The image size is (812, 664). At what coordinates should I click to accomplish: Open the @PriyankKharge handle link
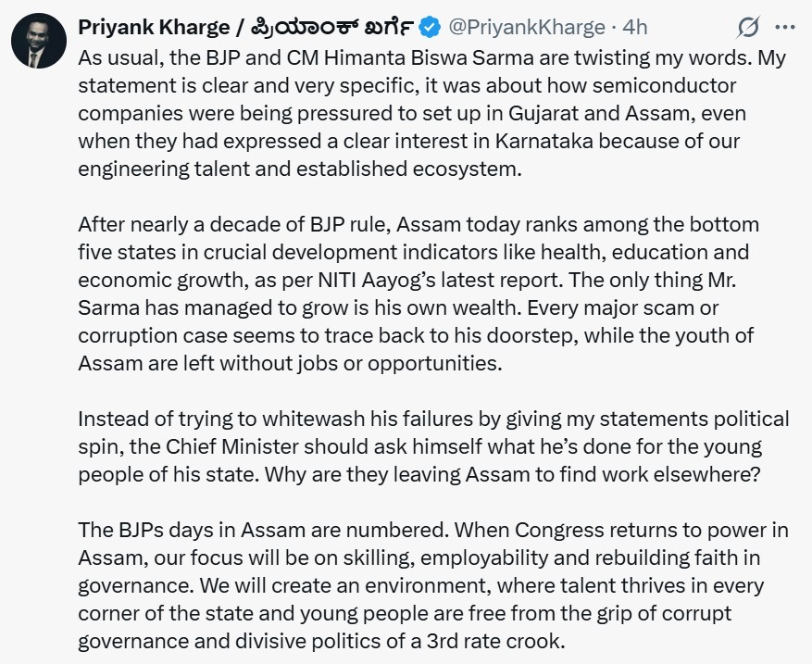pyautogui.click(x=515, y=28)
